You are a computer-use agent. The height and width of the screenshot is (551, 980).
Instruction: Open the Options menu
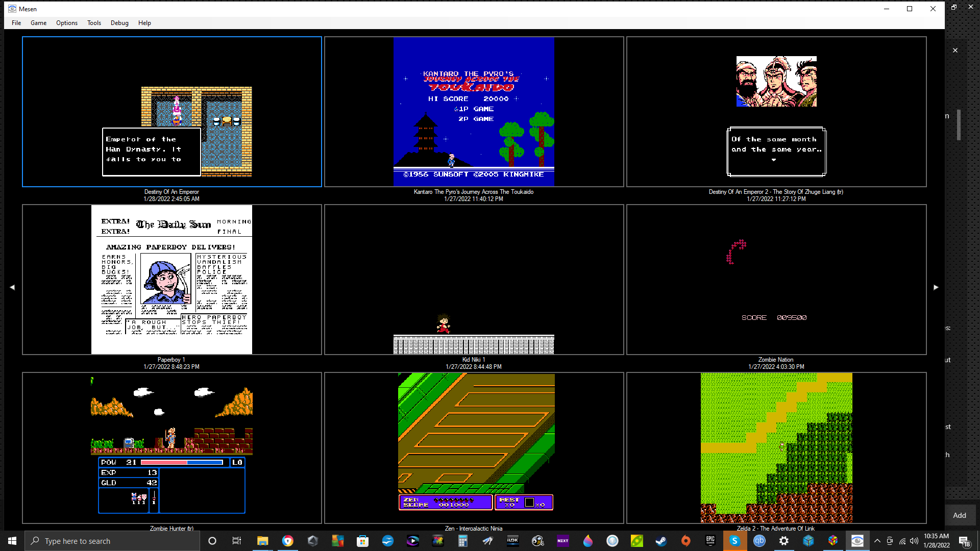pyautogui.click(x=67, y=23)
